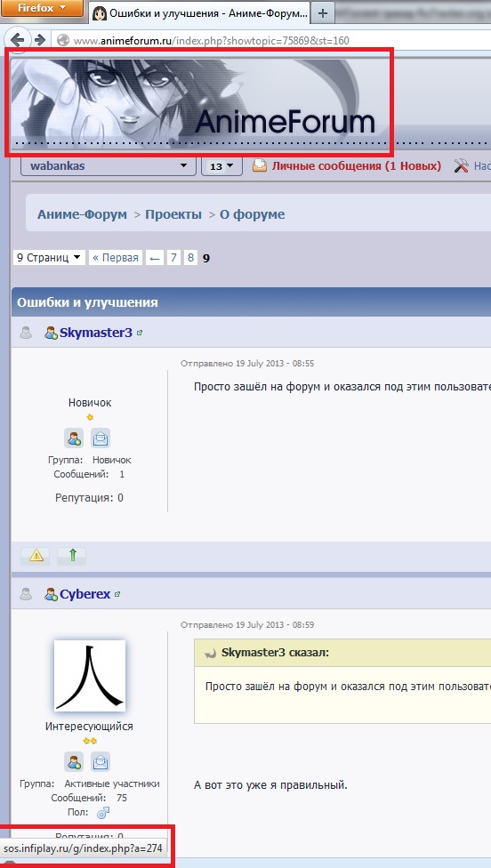The image size is (491, 868).
Task: Jump to « Первая page
Action: coord(116,257)
